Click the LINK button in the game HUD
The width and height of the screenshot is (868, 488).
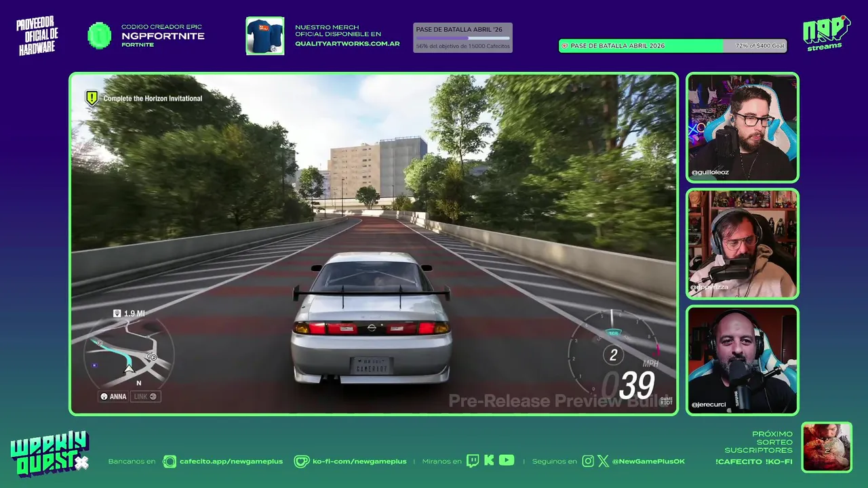click(146, 396)
